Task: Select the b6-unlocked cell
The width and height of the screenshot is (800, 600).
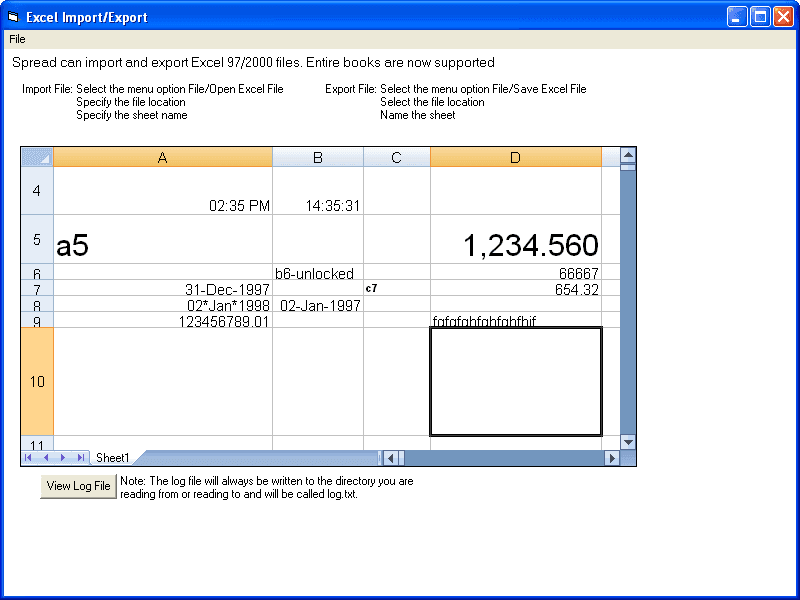Action: (x=318, y=272)
